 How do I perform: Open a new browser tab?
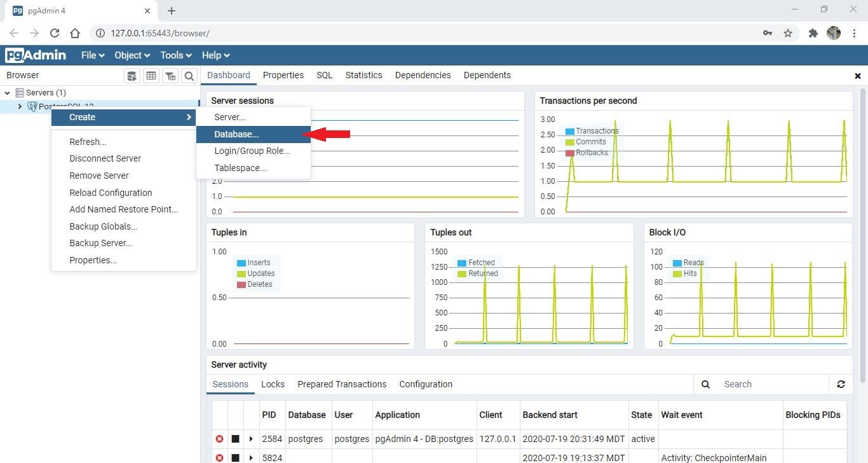point(172,11)
